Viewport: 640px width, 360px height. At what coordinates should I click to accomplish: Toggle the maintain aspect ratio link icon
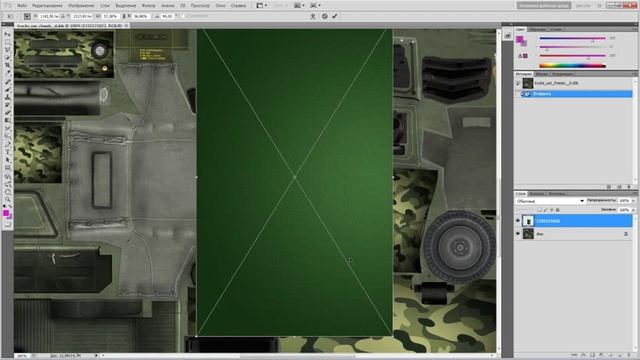124,16
